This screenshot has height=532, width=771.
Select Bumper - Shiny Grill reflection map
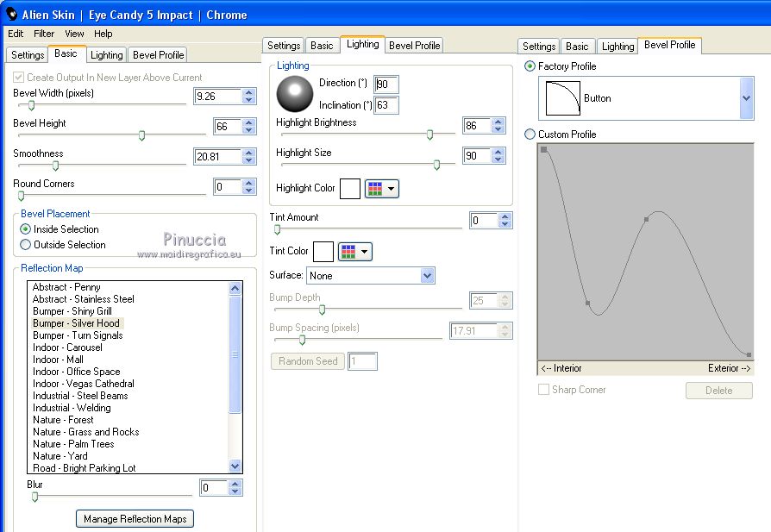tap(72, 311)
